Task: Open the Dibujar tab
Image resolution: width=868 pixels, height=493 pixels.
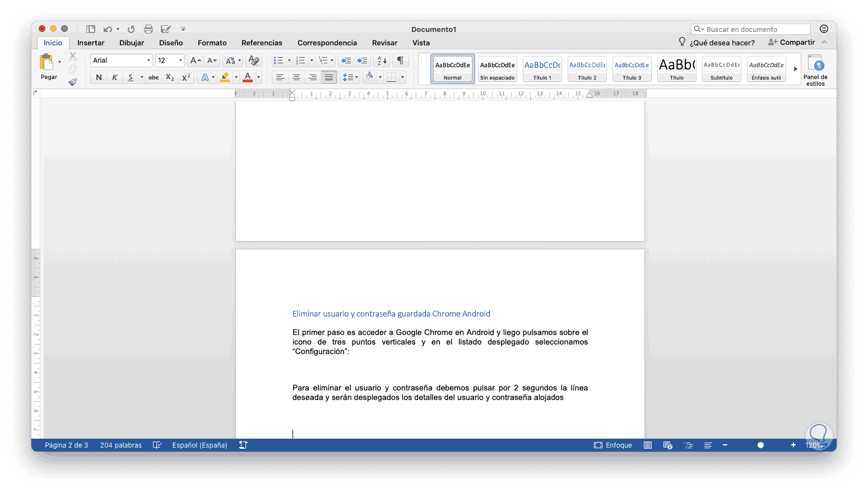Action: coord(132,43)
